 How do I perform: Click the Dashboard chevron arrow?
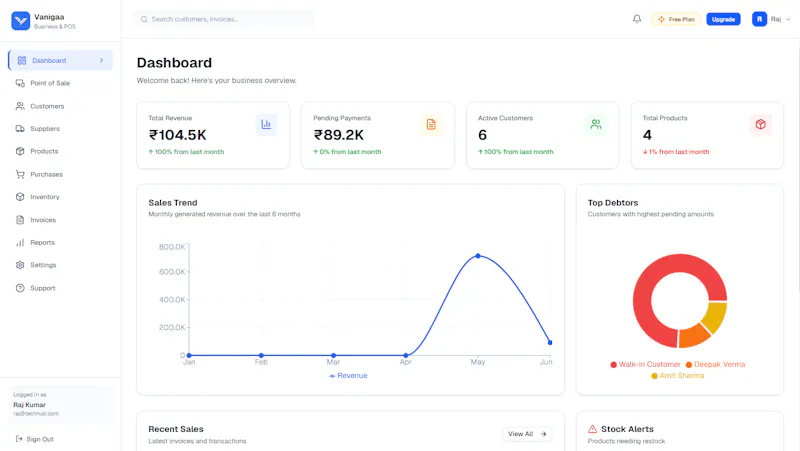tap(102, 60)
